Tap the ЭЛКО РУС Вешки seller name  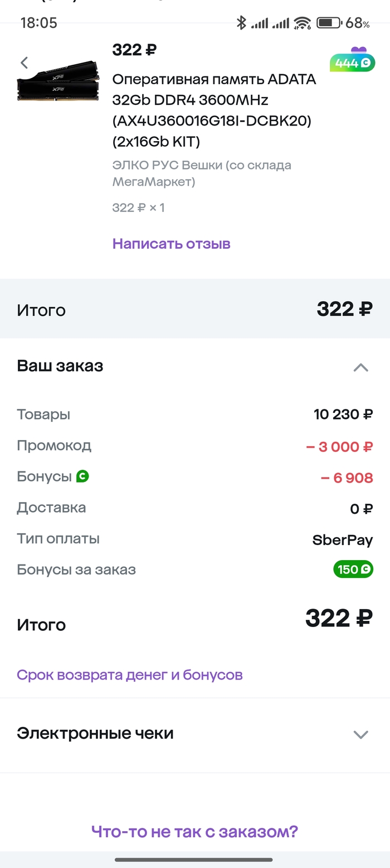click(202, 173)
